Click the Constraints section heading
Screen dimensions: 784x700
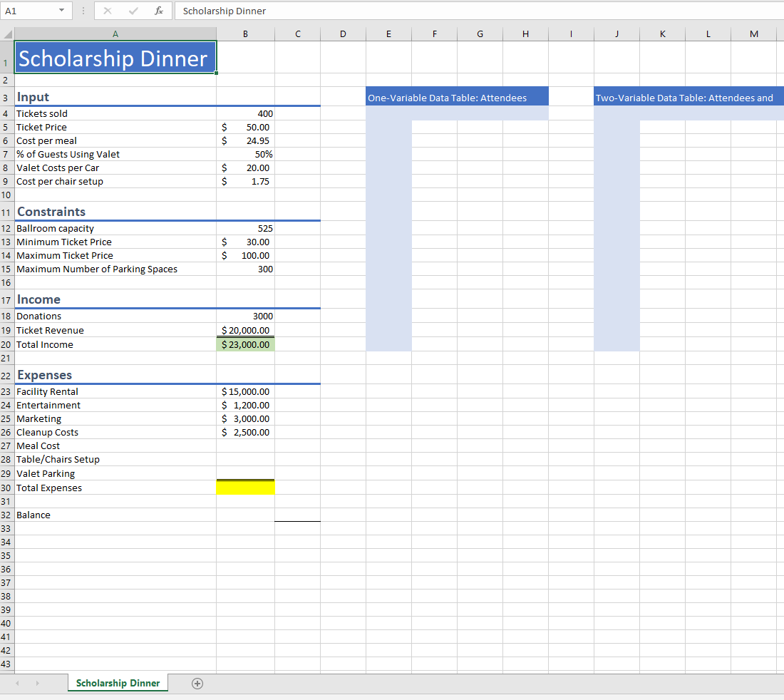click(51, 212)
